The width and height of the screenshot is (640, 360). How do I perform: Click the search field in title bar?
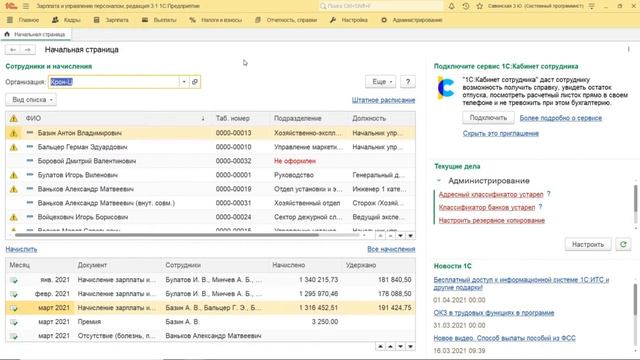380,6
